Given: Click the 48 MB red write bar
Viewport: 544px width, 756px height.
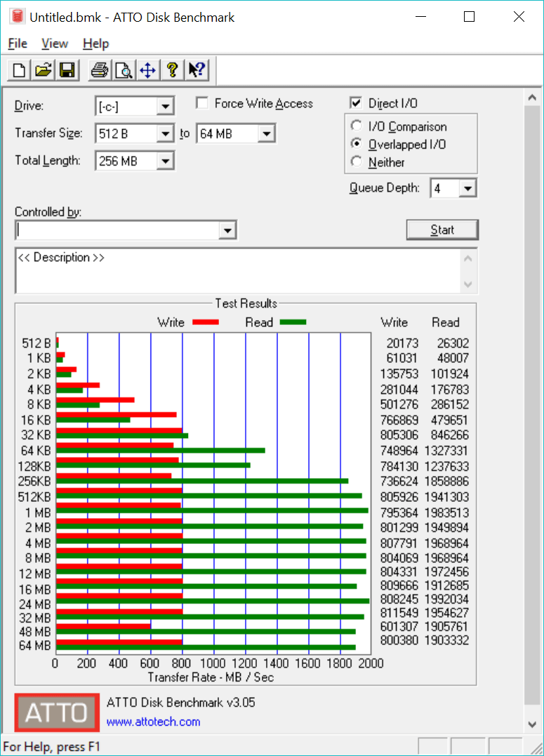Looking at the screenshot, I should [103, 626].
